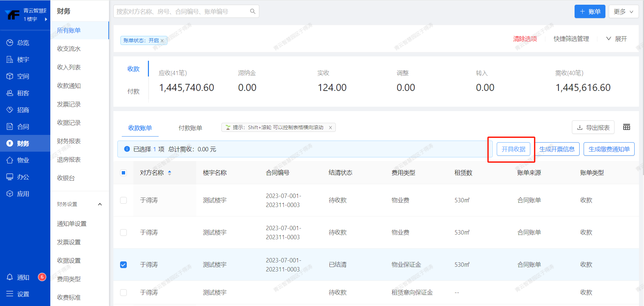Expand the filter panel with 展开
The height and width of the screenshot is (306, 644).
pos(616,39)
